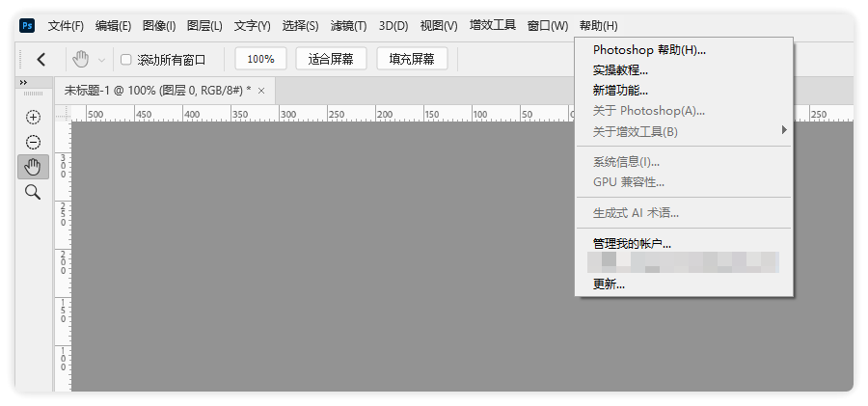Choose GPU 兼容性... menu entry
868x406 pixels.
pos(684,182)
